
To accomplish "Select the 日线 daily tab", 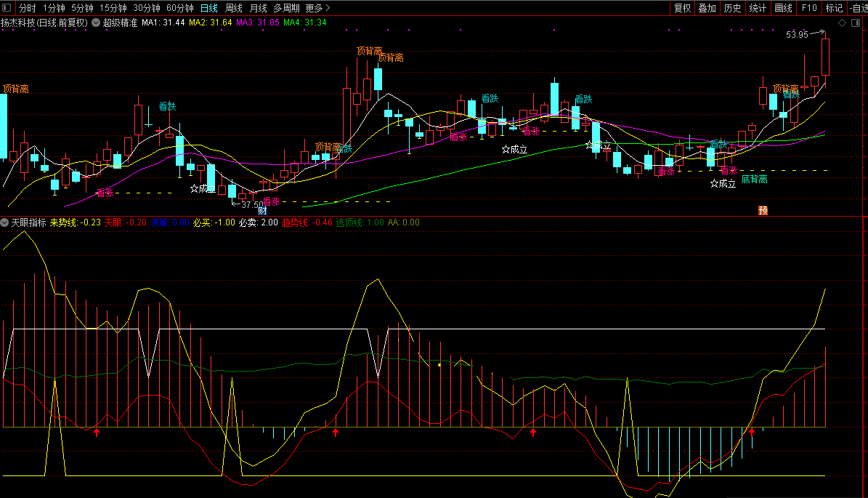I will pyautogui.click(x=208, y=8).
